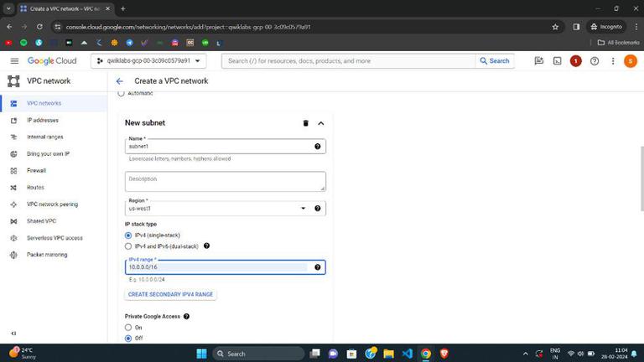Select VPC networks in sidebar
Image resolution: width=644 pixels, height=362 pixels.
[54, 103]
